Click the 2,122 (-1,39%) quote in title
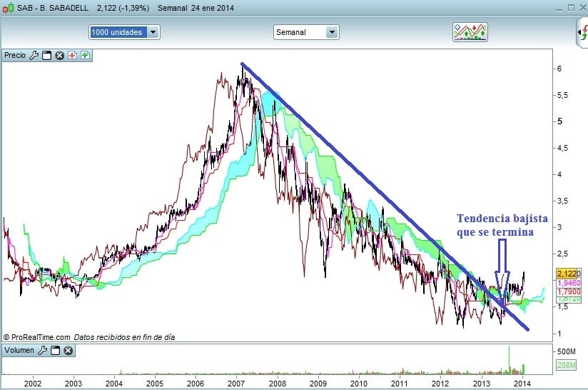 click(123, 8)
